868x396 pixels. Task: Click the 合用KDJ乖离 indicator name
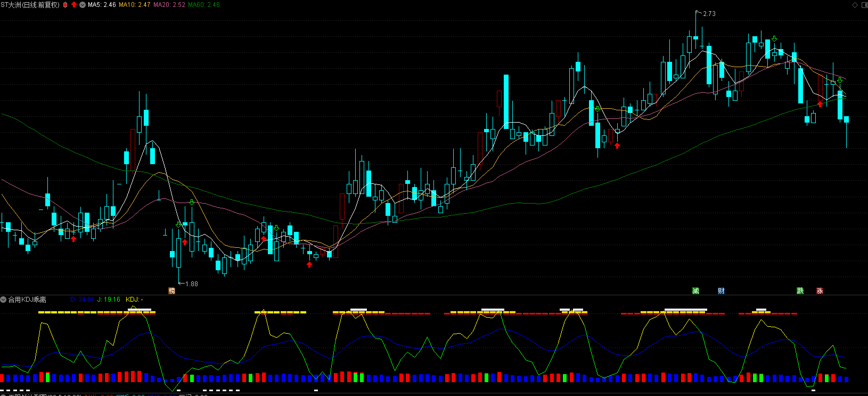[x=27, y=300]
